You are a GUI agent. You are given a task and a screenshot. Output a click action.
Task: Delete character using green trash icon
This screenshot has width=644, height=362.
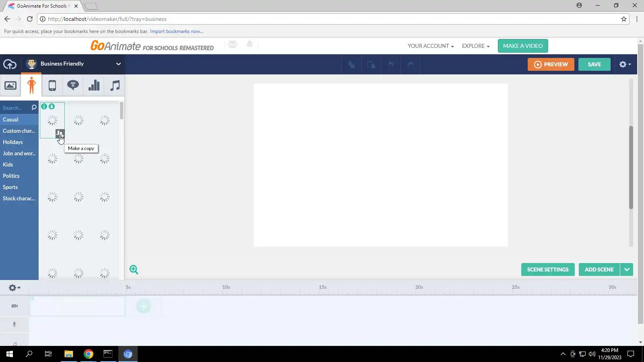pyautogui.click(x=52, y=107)
